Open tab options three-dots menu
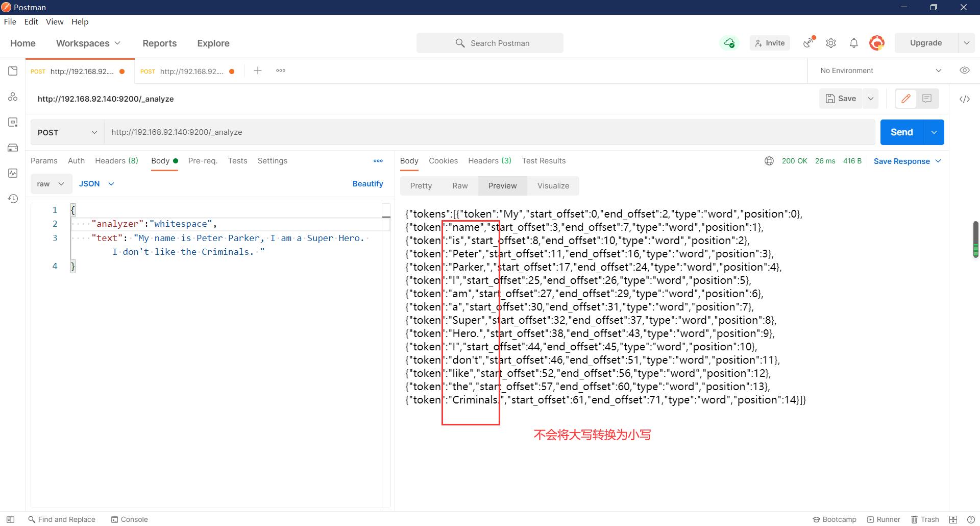This screenshot has width=980, height=526. [281, 70]
